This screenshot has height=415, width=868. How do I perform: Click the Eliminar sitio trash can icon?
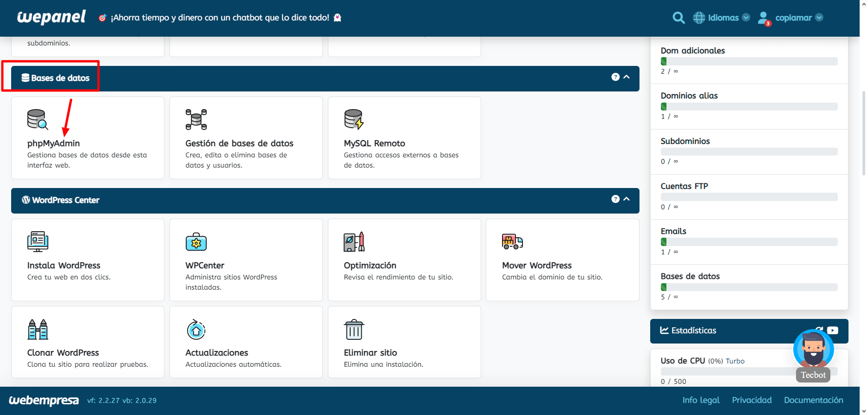point(354,329)
